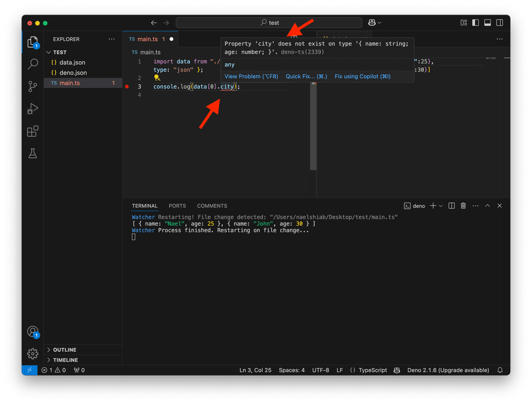
Task: Click Deno 2.1.6 upgrade available status
Action: (x=448, y=370)
